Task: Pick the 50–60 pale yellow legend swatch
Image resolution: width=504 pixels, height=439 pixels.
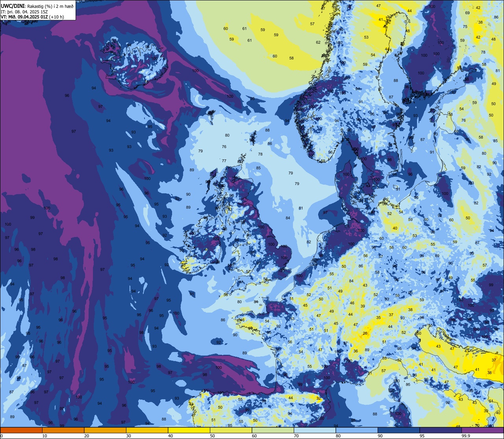Action: pyautogui.click(x=231, y=430)
